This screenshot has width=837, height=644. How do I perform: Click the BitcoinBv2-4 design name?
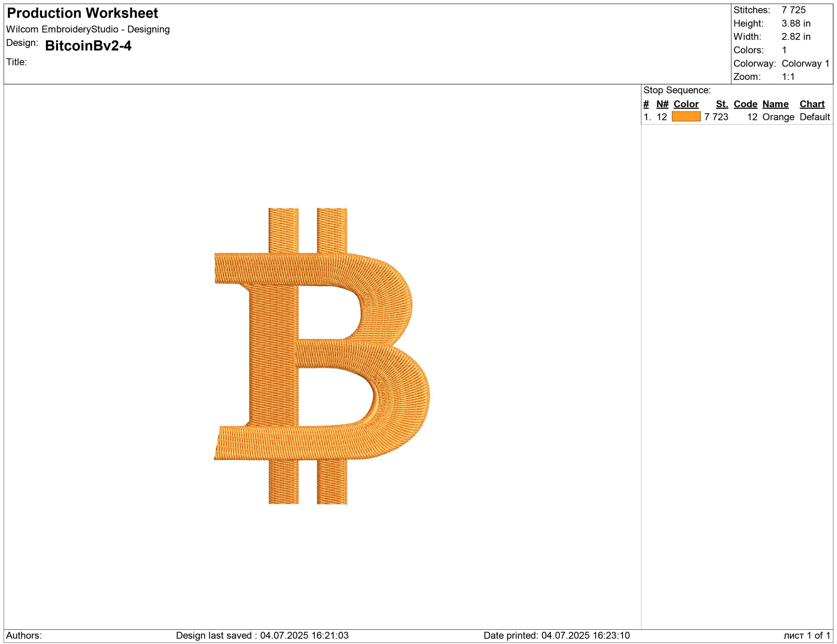point(88,46)
